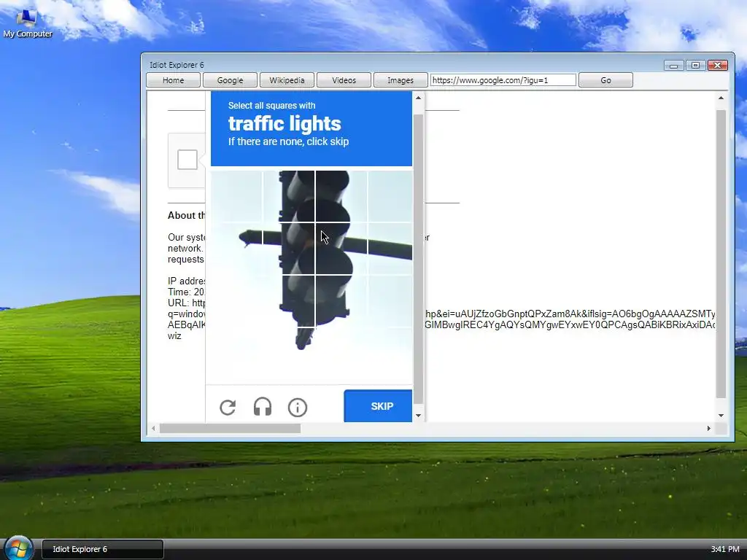747x560 pixels.
Task: Skip the traffic lights captcha
Action: 379,406
